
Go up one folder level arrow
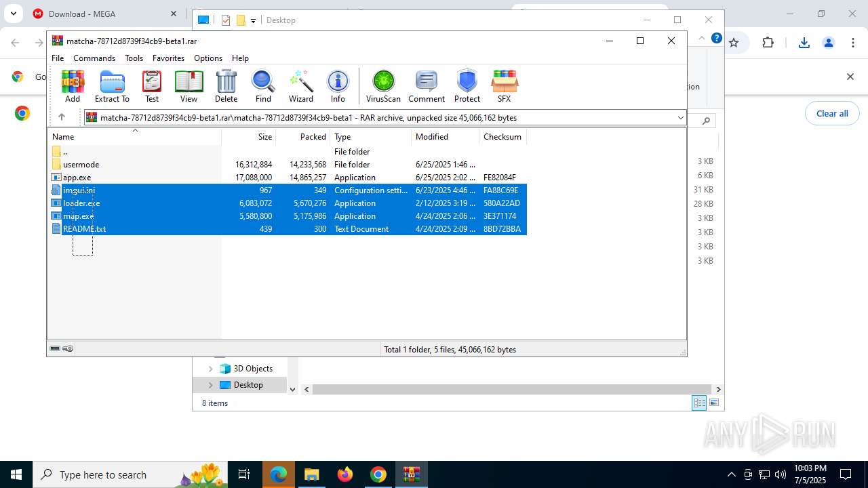coord(61,117)
